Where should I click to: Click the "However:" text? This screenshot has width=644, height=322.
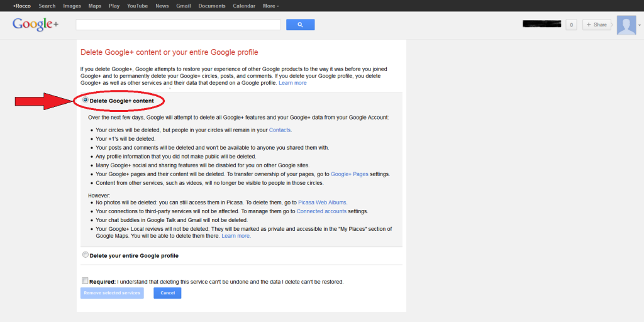pyautogui.click(x=99, y=196)
